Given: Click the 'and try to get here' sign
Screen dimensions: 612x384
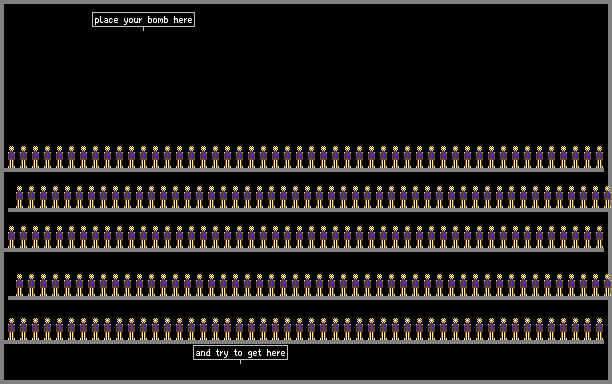Looking at the screenshot, I should click(240, 353).
